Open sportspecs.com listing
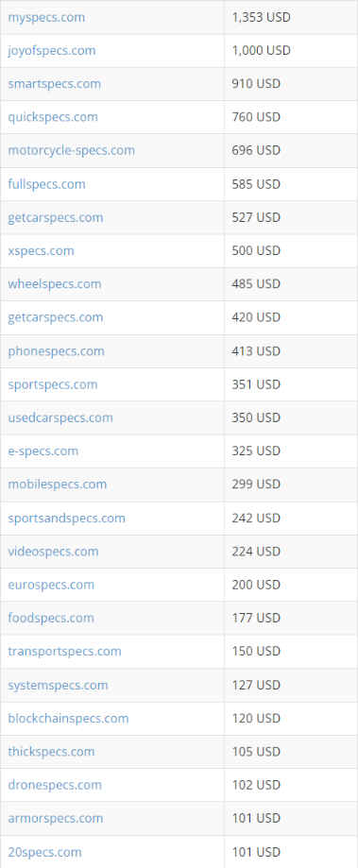 [x=53, y=384]
